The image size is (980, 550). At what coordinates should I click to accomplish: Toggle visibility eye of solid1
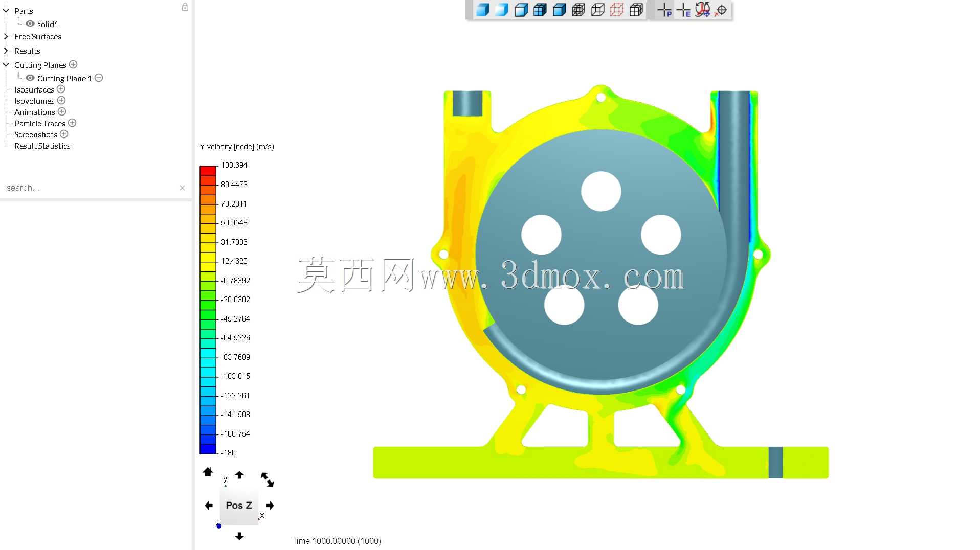click(30, 24)
